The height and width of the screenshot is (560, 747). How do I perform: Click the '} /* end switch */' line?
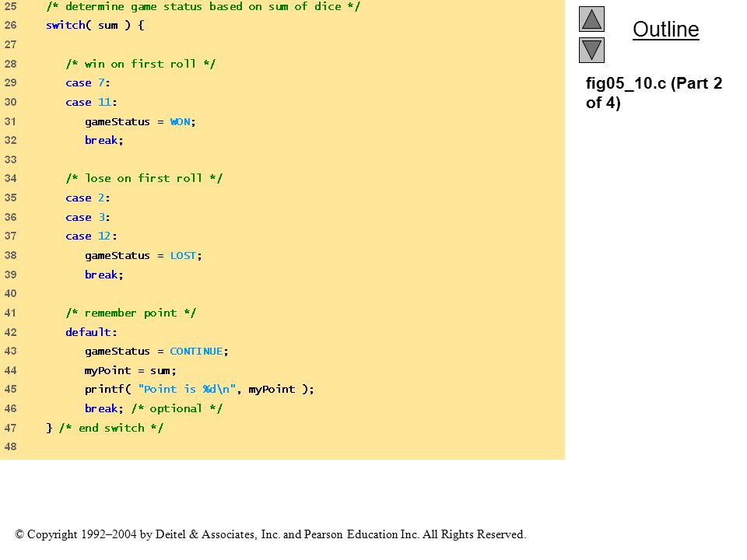[x=104, y=428]
